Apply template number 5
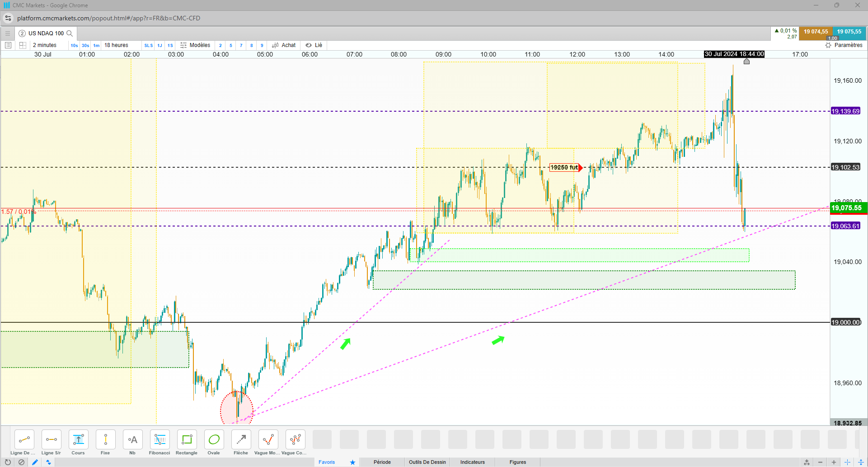Image resolution: width=868 pixels, height=467 pixels. click(231, 46)
